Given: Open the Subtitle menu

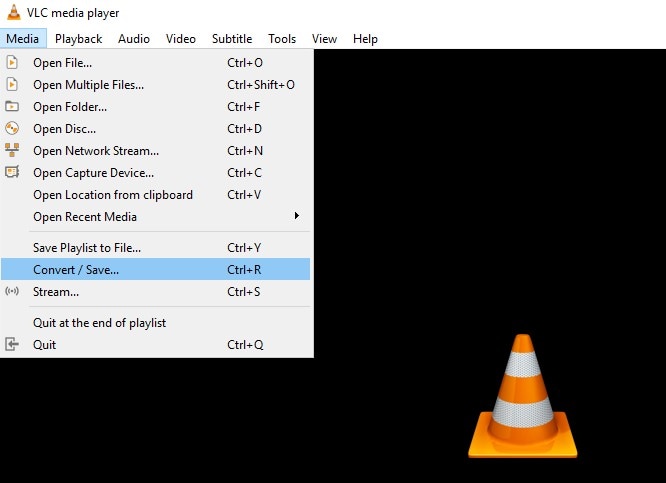Looking at the screenshot, I should pos(232,39).
